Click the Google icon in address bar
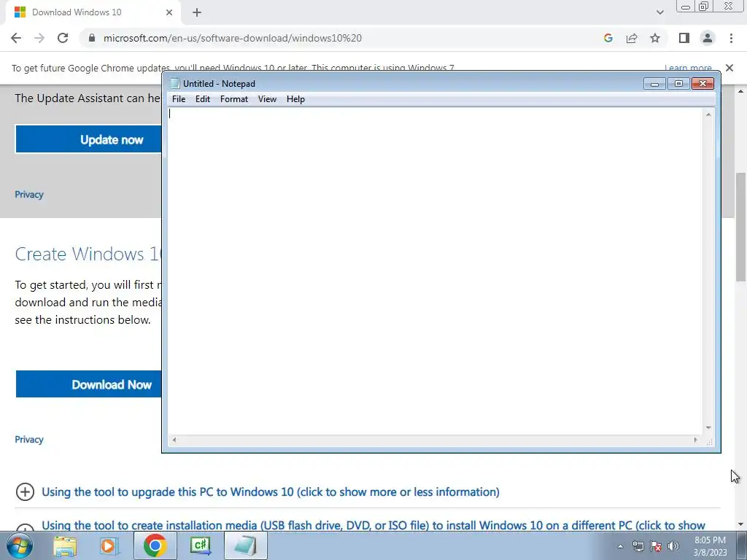 coord(608,38)
